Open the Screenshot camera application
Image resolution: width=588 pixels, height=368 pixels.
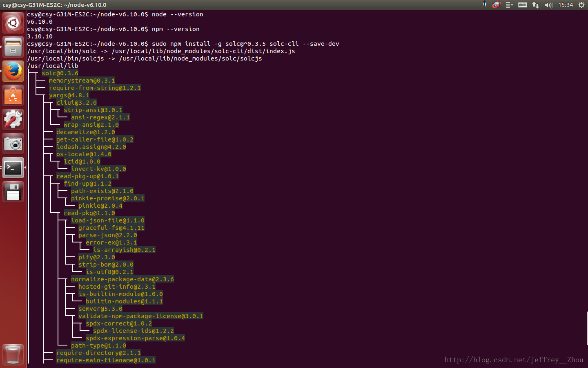pyautogui.click(x=13, y=143)
